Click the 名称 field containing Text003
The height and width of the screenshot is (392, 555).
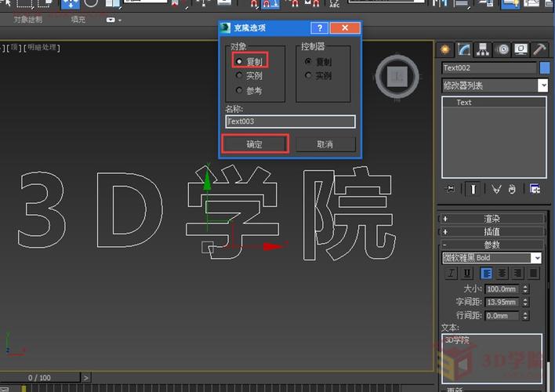tap(290, 122)
